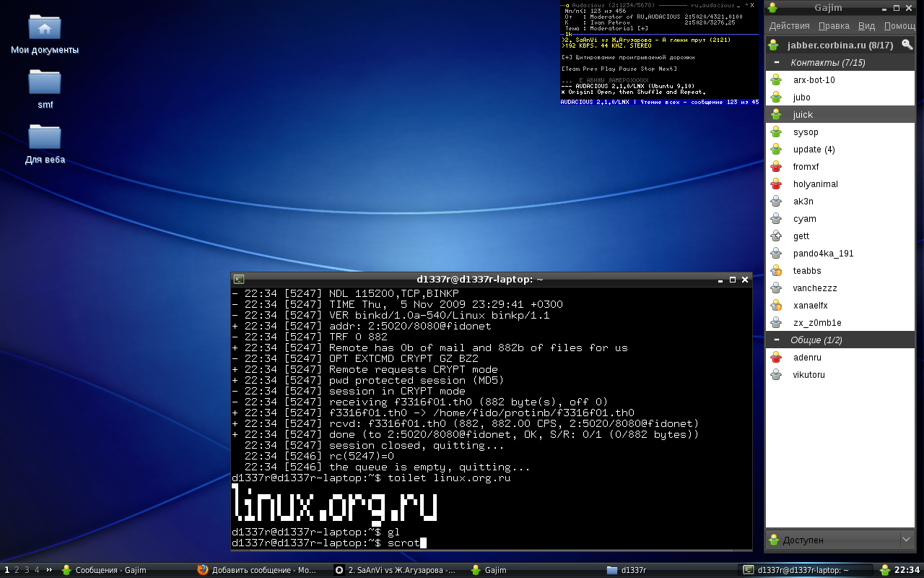This screenshot has width=924, height=578.
Task: Click the holyanimal busy status icon
Action: point(776,184)
